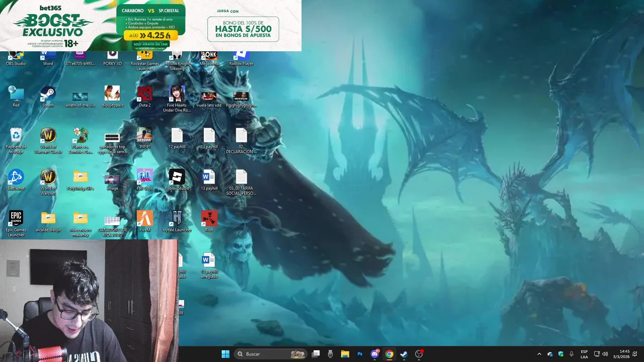Viewport: 644px width, 362px height.
Task: Open the Windows Start menu
Action: [x=225, y=354]
